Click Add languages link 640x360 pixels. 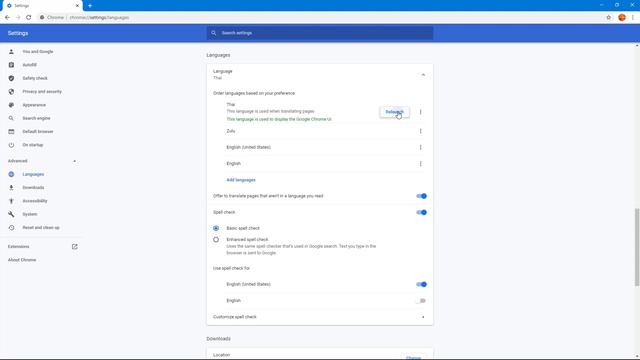coord(241,180)
